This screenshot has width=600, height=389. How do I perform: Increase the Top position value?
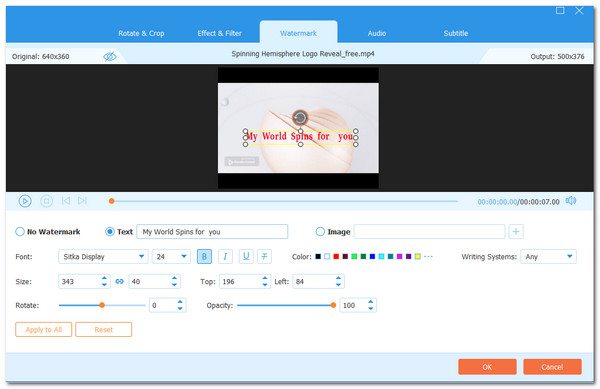pyautogui.click(x=265, y=278)
